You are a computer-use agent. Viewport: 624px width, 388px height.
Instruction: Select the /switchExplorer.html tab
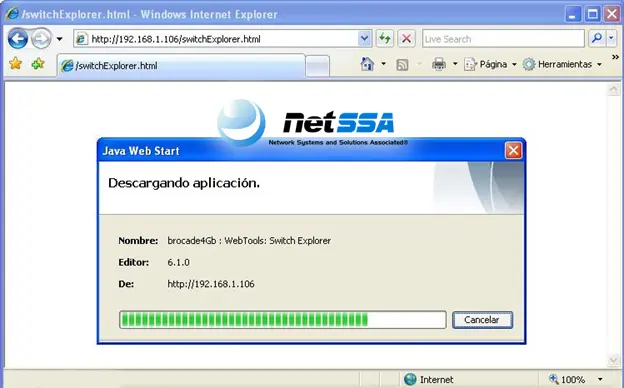pos(181,66)
